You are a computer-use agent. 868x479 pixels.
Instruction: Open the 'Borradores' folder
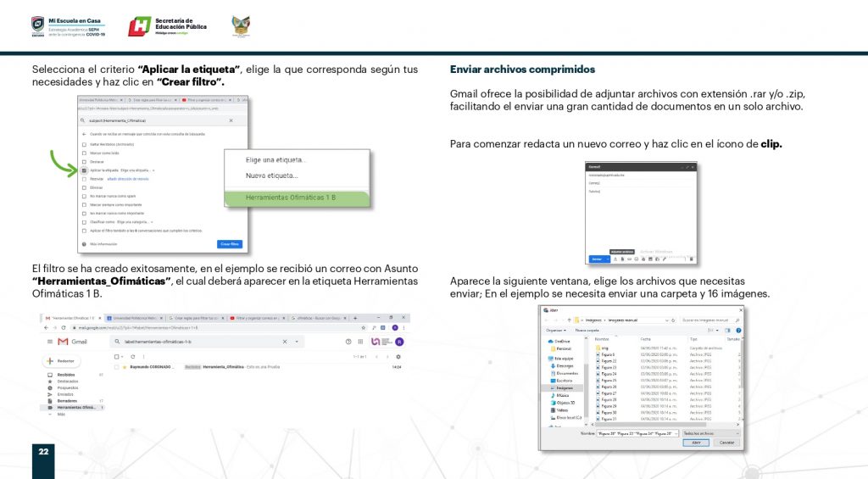coord(67,401)
